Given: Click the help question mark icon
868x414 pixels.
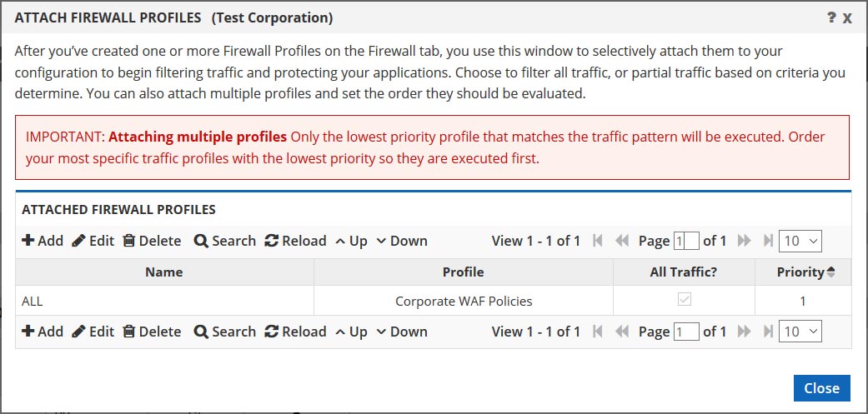Looking at the screenshot, I should [831, 17].
